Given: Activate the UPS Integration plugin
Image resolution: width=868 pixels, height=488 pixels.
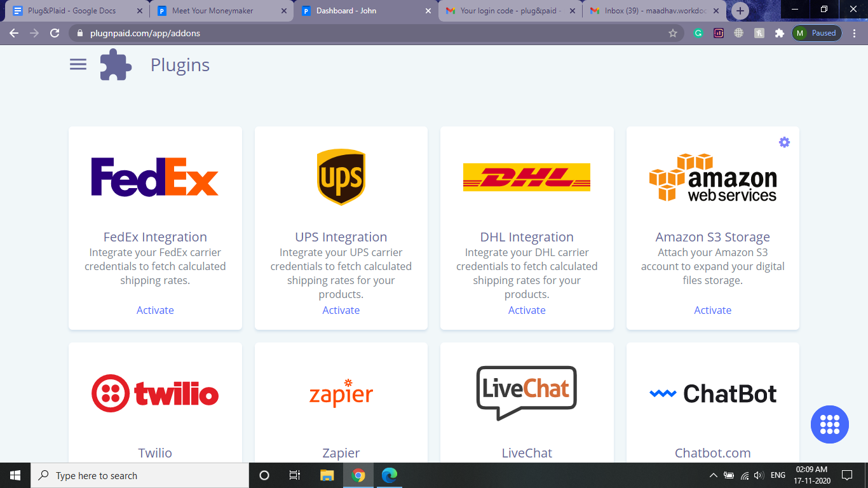Looking at the screenshot, I should click(x=341, y=310).
